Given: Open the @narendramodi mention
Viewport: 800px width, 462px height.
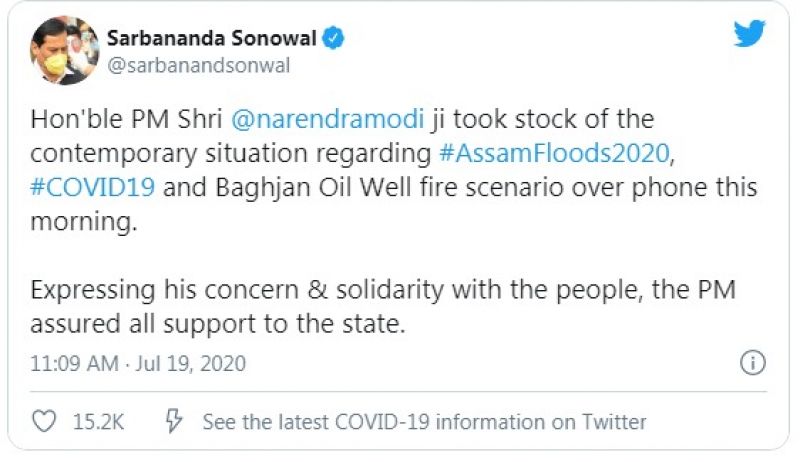Looking at the screenshot, I should click(x=328, y=120).
